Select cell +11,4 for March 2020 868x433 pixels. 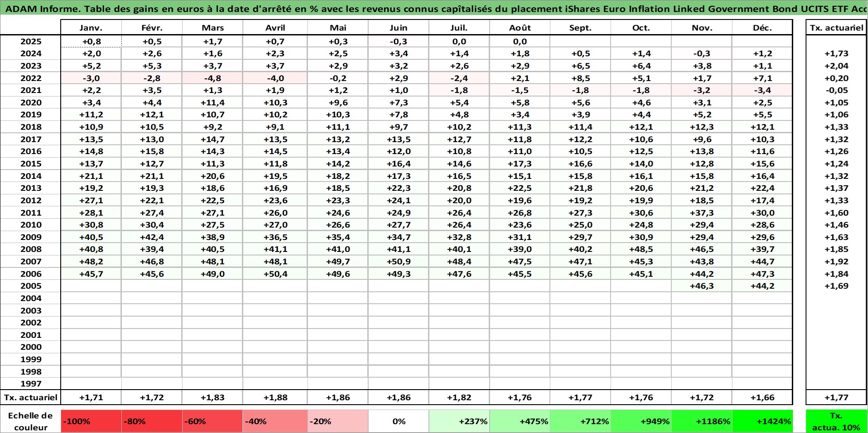pos(213,103)
